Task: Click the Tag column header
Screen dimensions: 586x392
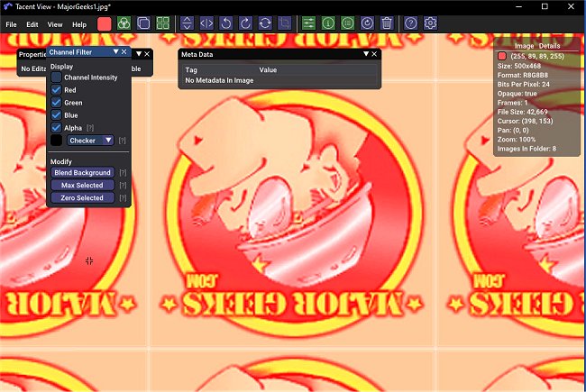Action: click(x=191, y=70)
